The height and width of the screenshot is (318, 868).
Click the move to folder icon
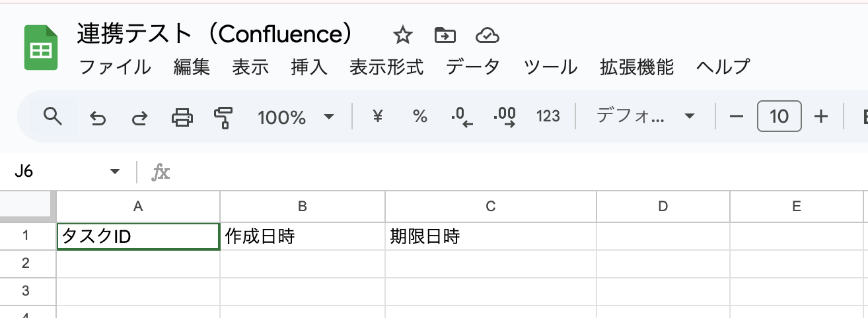445,35
